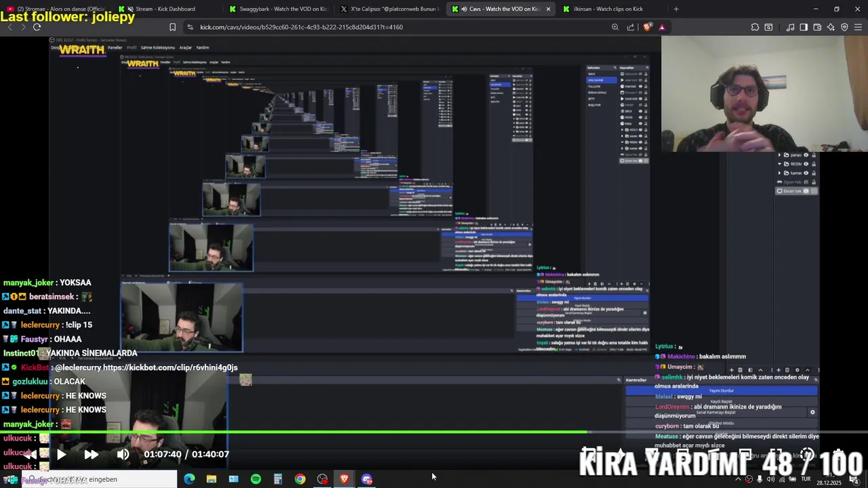
Task: Open the browser hamburger menu
Action: 859,27
